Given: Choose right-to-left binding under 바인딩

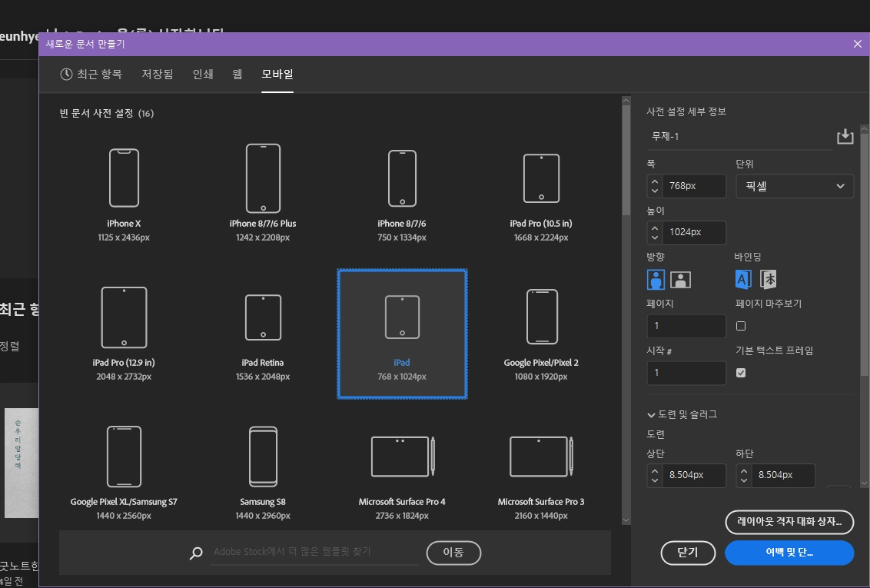Looking at the screenshot, I should (768, 279).
